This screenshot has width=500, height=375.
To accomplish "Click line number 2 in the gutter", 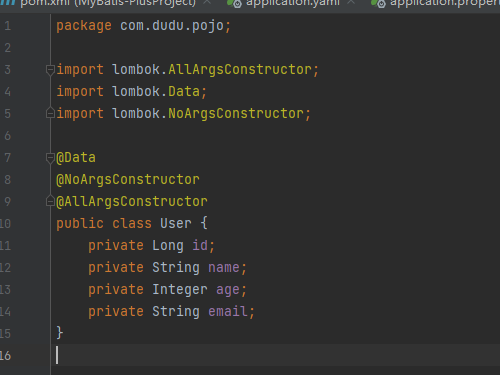I will click(x=7, y=48).
